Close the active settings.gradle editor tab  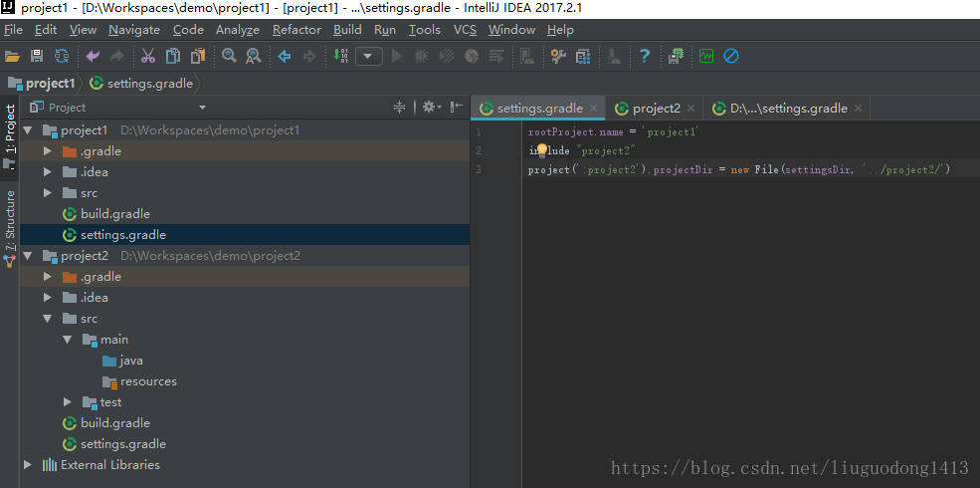click(x=594, y=109)
